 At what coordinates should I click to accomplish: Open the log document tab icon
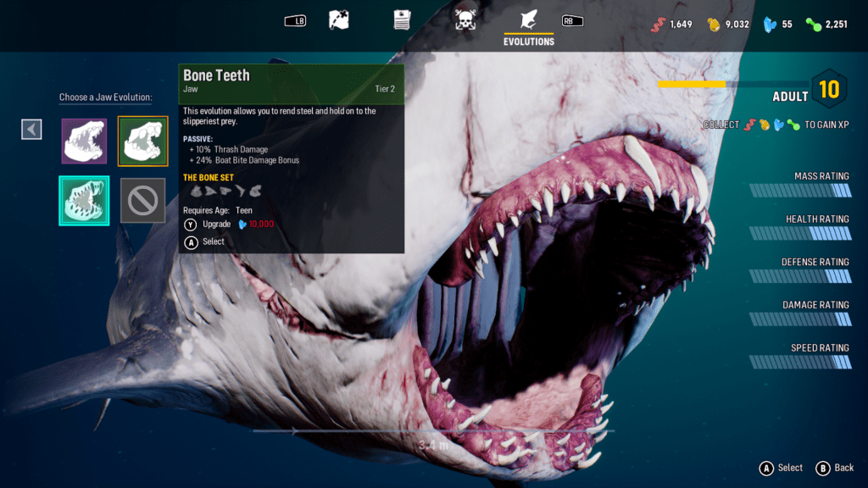(x=402, y=20)
